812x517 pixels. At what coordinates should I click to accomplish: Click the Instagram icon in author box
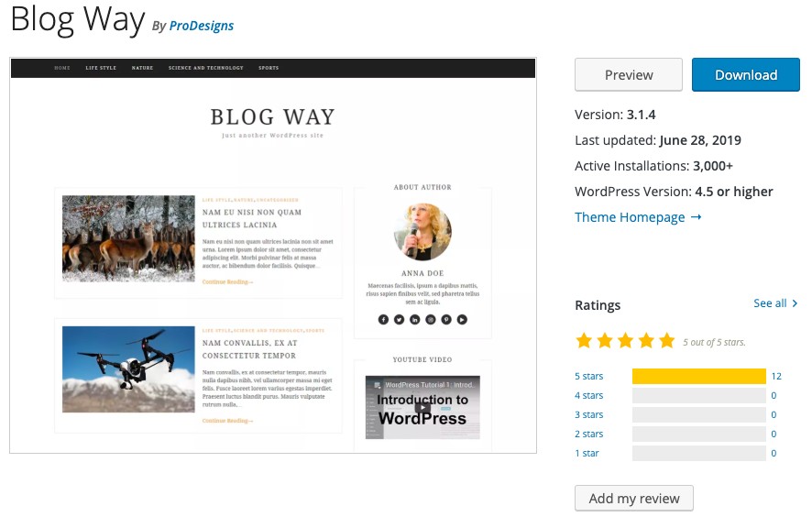coord(431,320)
